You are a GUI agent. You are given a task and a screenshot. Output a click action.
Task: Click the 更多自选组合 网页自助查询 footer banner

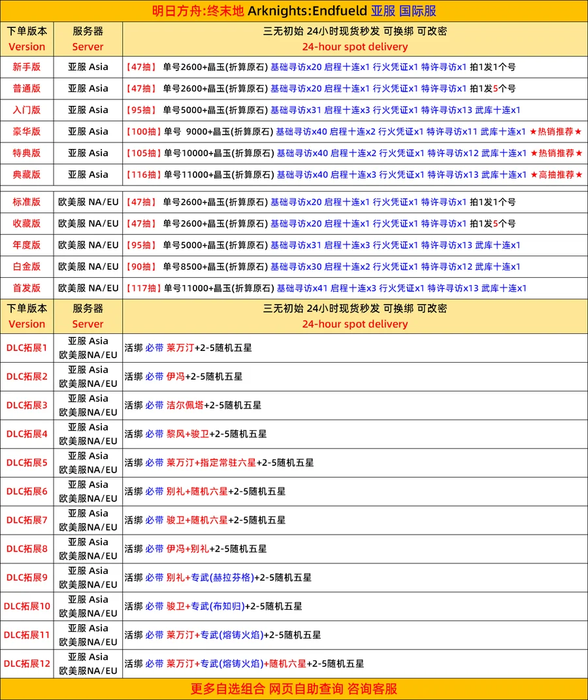pos(294,688)
